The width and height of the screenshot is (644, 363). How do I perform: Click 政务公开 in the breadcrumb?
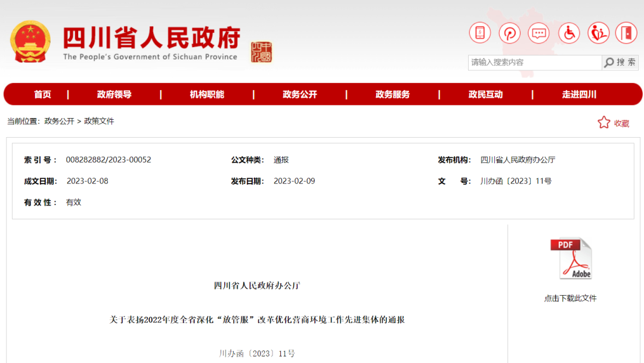pyautogui.click(x=59, y=121)
